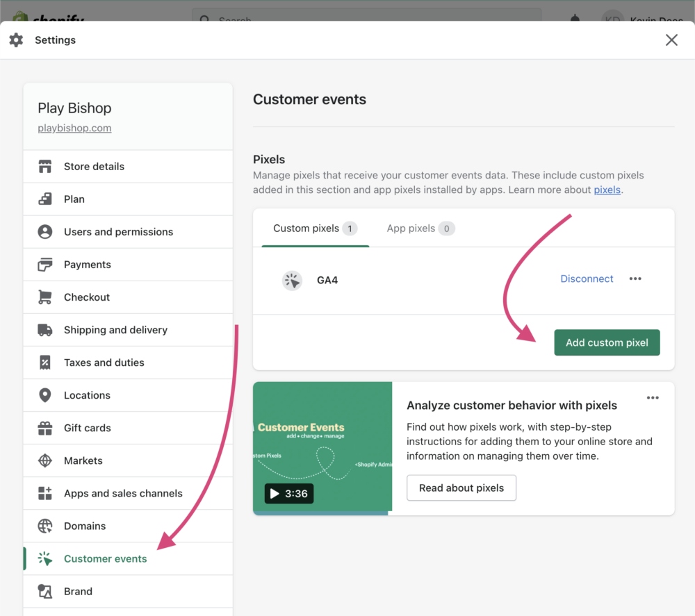695x616 pixels.
Task: Select the Markets globe icon
Action: 44,460
